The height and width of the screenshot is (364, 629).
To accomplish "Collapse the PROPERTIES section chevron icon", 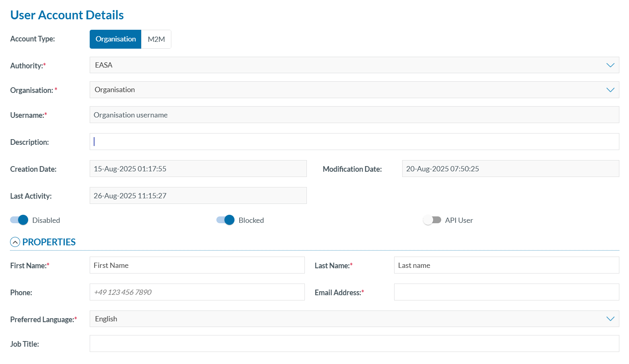I will 15,242.
